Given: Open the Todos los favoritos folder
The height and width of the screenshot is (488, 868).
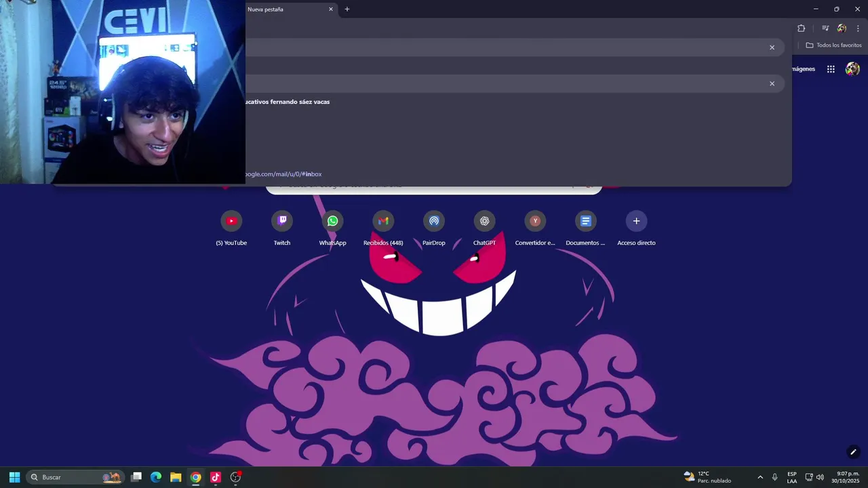Looking at the screenshot, I should click(x=833, y=45).
